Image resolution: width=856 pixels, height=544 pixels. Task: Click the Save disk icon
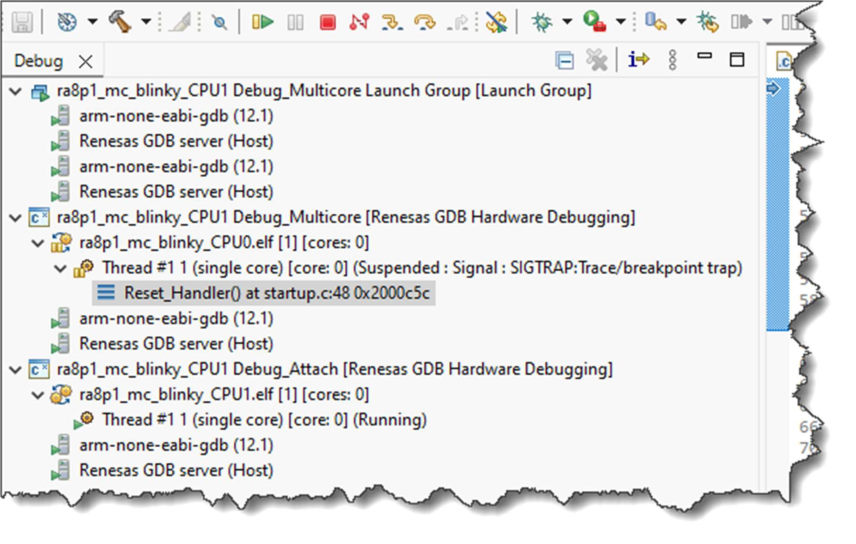22,22
